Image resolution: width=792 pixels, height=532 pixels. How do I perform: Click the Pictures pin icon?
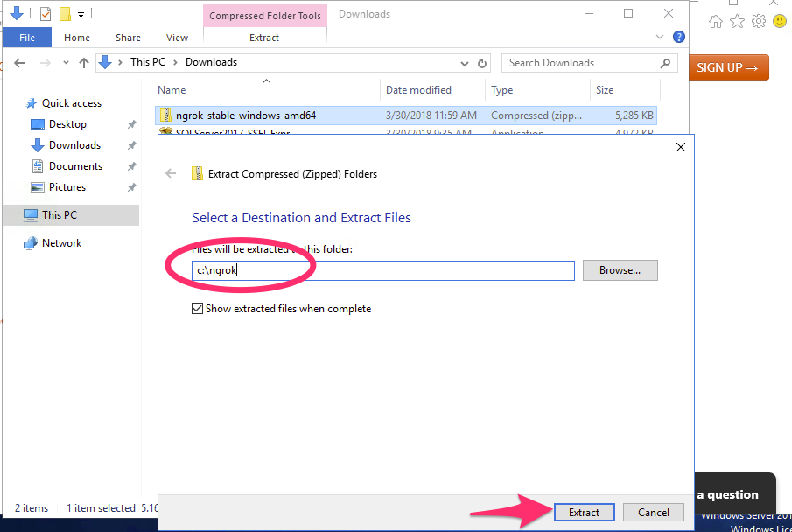click(132, 187)
